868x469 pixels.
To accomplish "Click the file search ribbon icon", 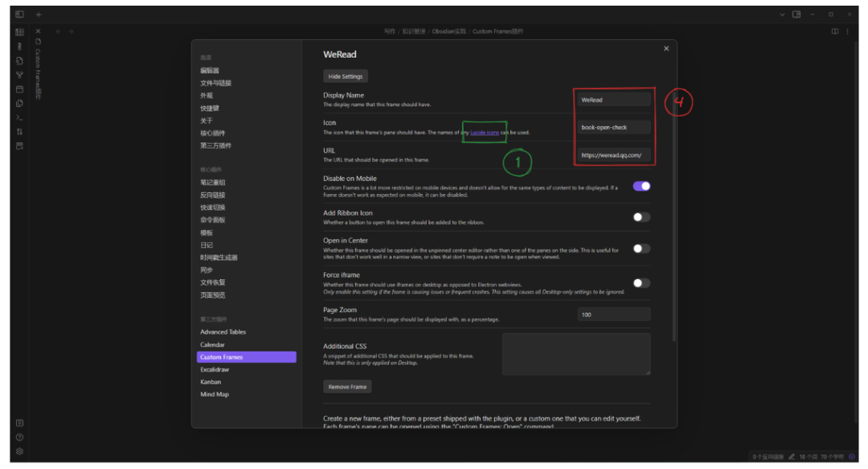I will [x=19, y=60].
